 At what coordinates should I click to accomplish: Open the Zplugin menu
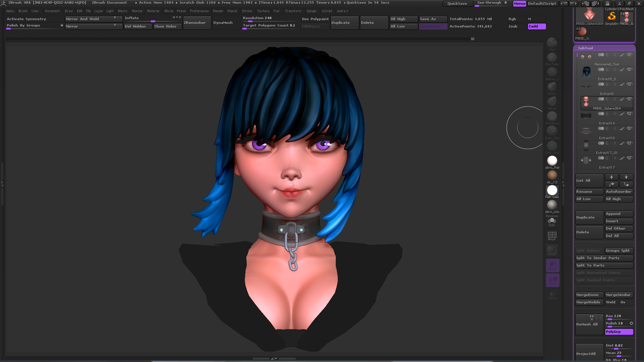coord(311,11)
